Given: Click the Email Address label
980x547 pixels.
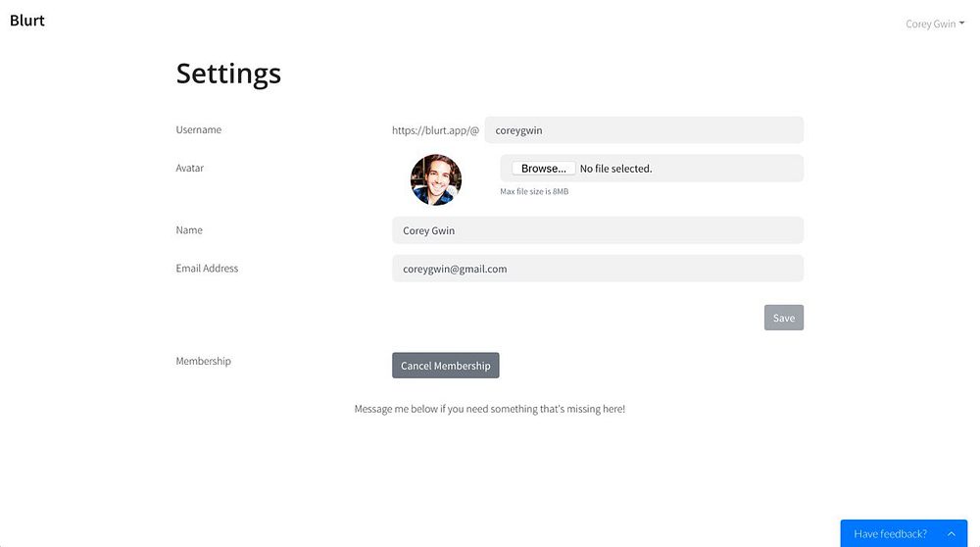Looking at the screenshot, I should 207,268.
